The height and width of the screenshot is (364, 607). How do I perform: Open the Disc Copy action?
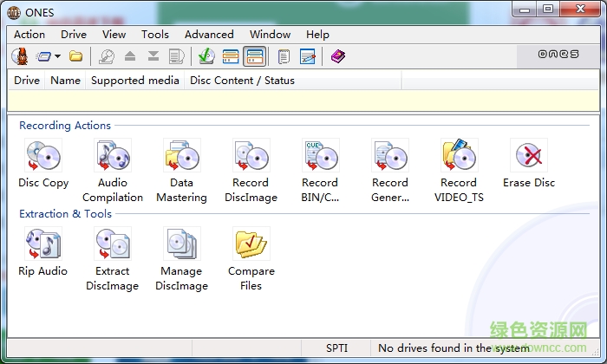[43, 157]
